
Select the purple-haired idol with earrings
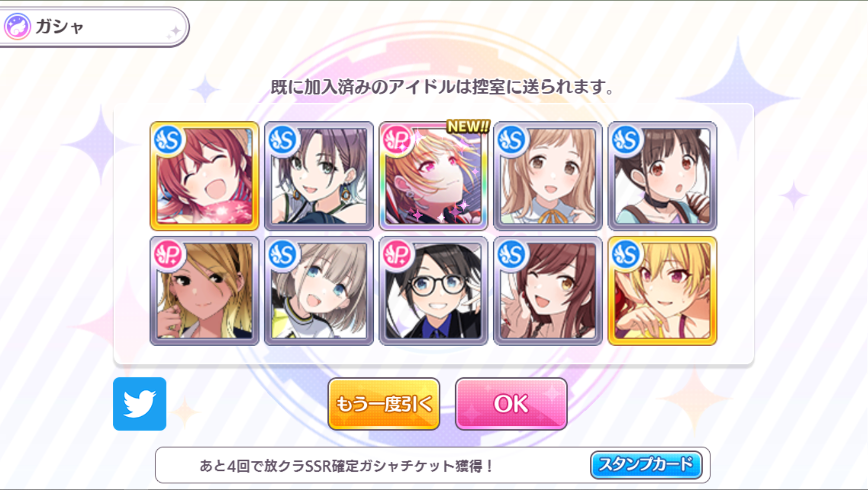(x=319, y=176)
